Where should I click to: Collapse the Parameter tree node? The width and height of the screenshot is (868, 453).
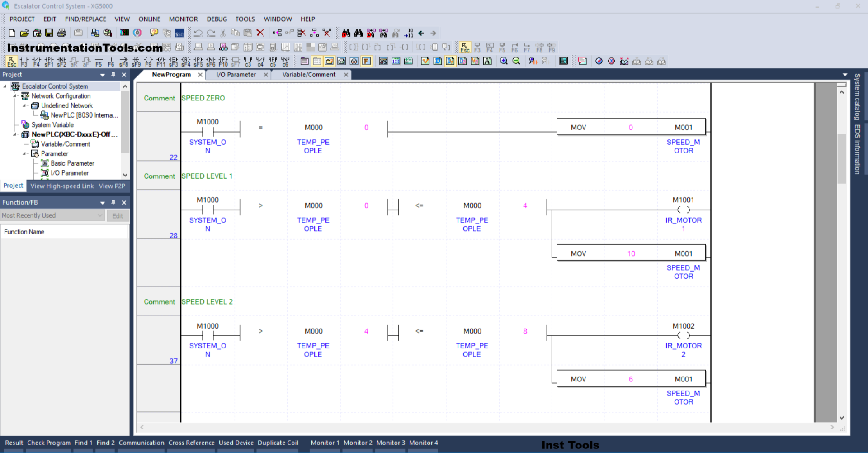point(24,154)
